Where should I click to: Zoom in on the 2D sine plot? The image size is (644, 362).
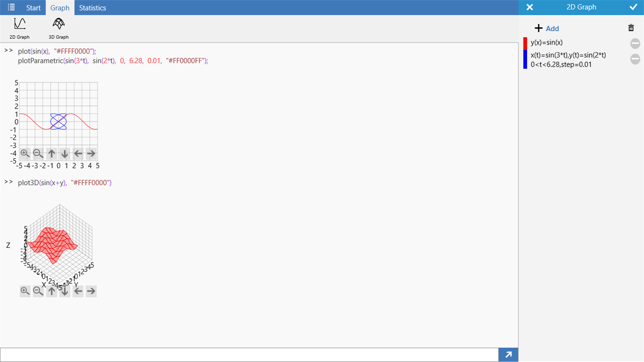[x=25, y=153]
